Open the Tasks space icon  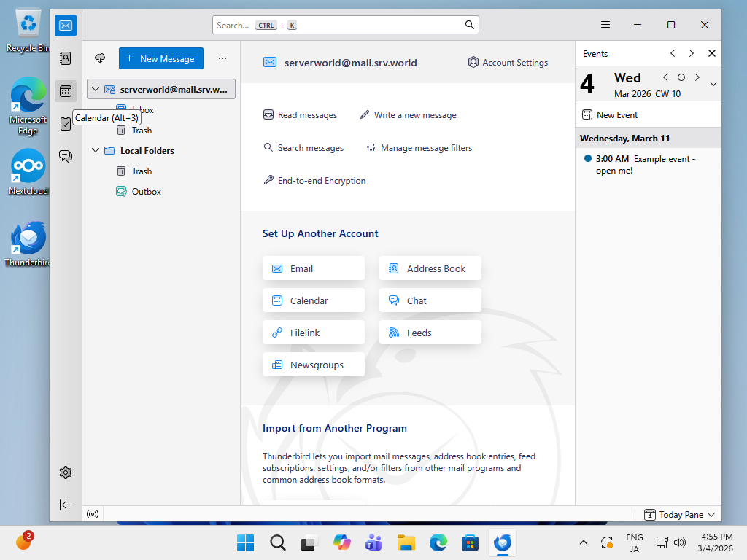point(66,124)
